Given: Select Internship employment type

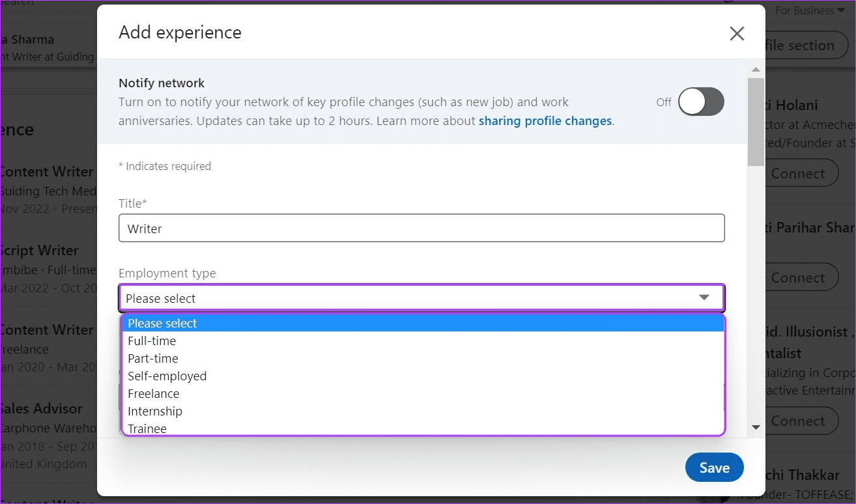Looking at the screenshot, I should tap(423, 411).
